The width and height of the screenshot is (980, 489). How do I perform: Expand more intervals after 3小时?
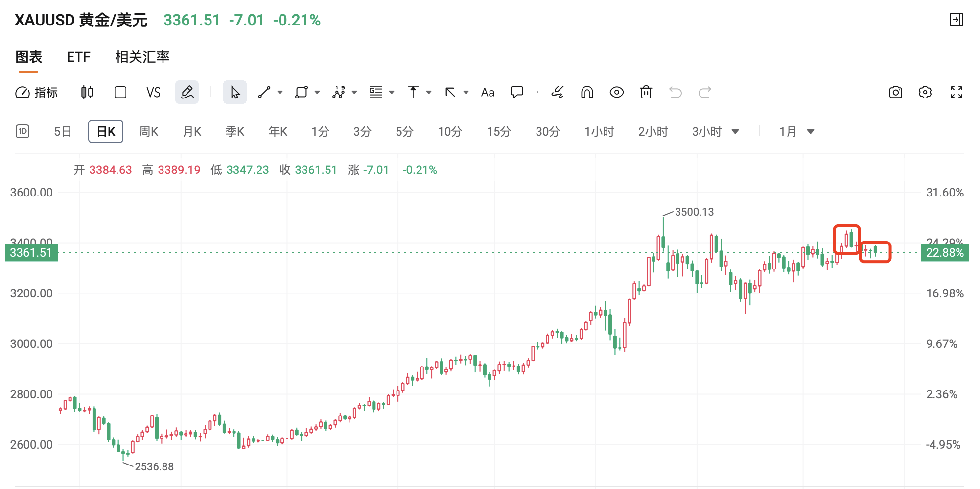click(x=735, y=131)
